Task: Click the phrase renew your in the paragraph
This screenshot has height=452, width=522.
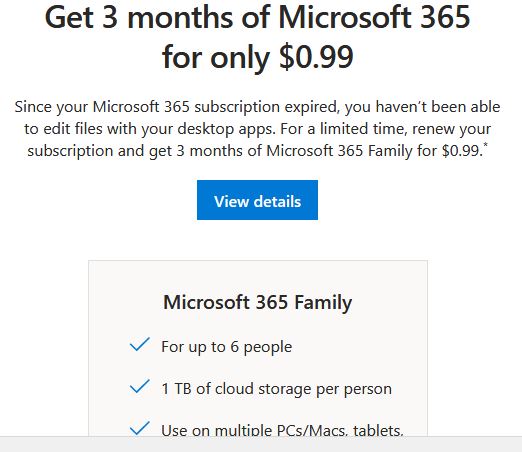Action: pos(452,129)
